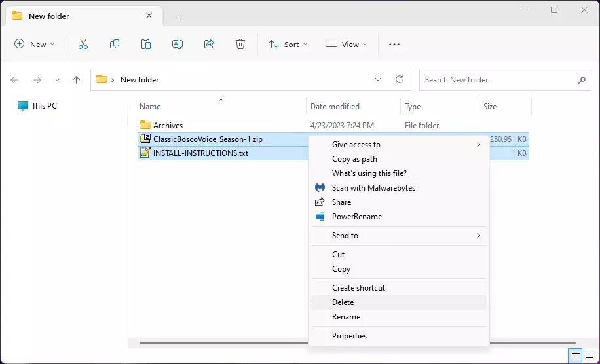Screen dimensions: 600x364
Task: Open the Send to submenu
Action: pyautogui.click(x=345, y=236)
